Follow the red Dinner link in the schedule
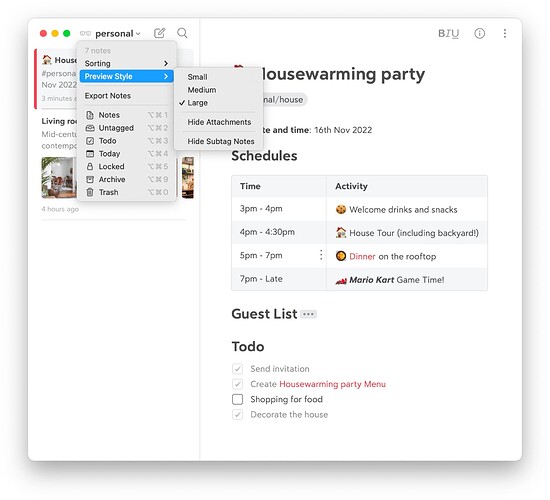550x500 pixels. tap(362, 256)
